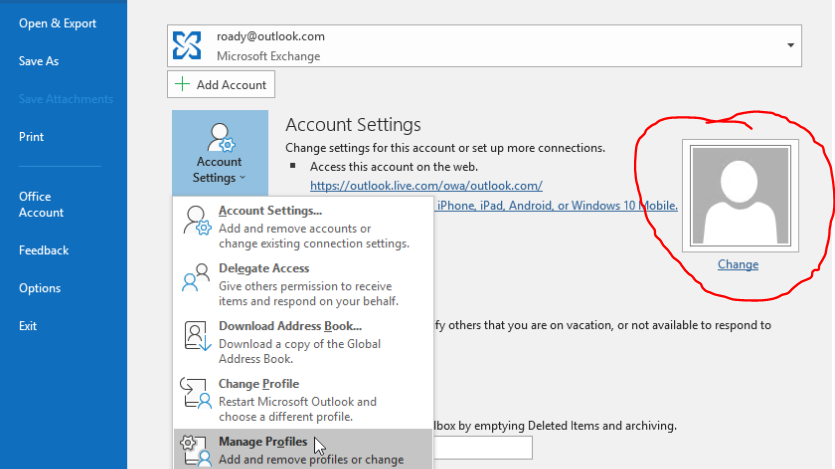The height and width of the screenshot is (469, 835).
Task: Click the profile photo placeholder
Action: click(x=740, y=196)
